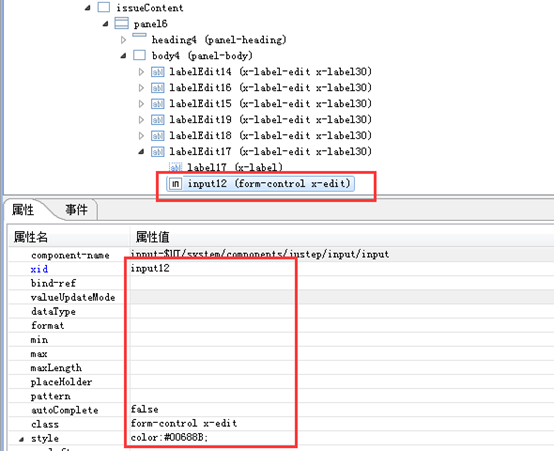Select labelEdit14 in the tree
The image size is (554, 451).
(x=271, y=72)
